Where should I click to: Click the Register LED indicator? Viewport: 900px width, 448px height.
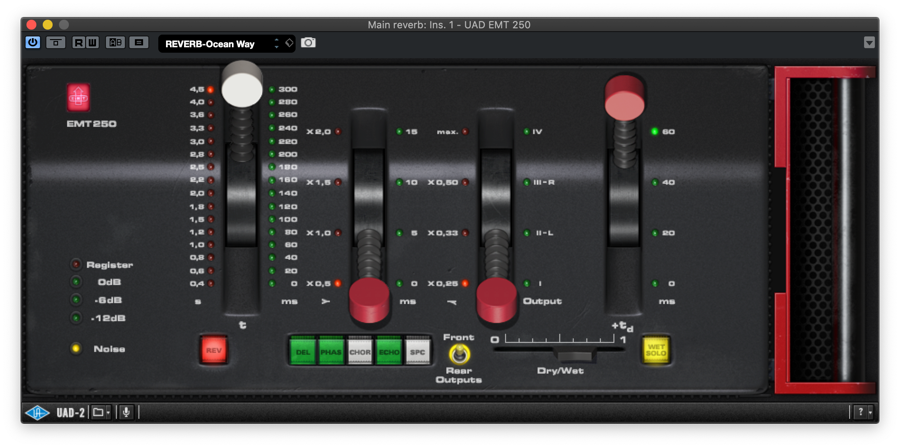pos(76,264)
